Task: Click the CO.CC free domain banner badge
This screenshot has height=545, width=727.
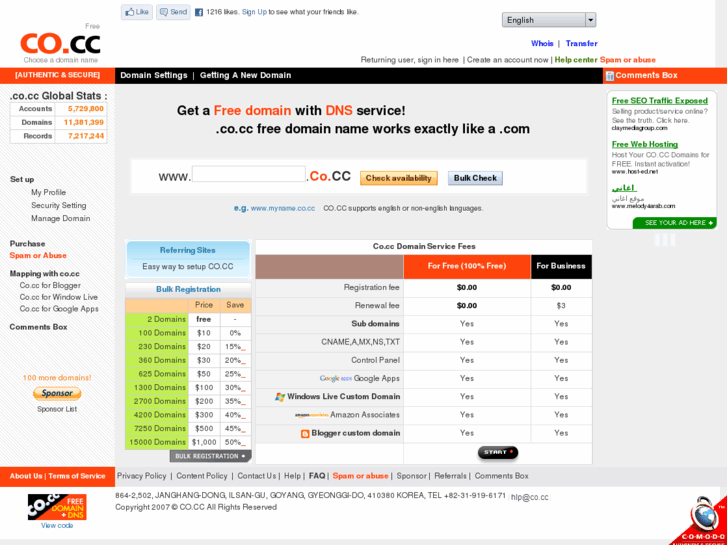Action: [x=57, y=507]
